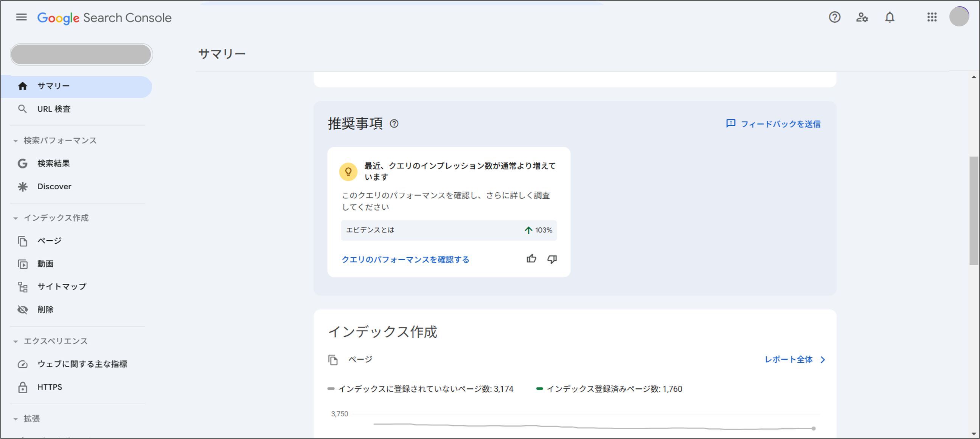Click the 推奨事項 thumbs down icon

click(553, 259)
